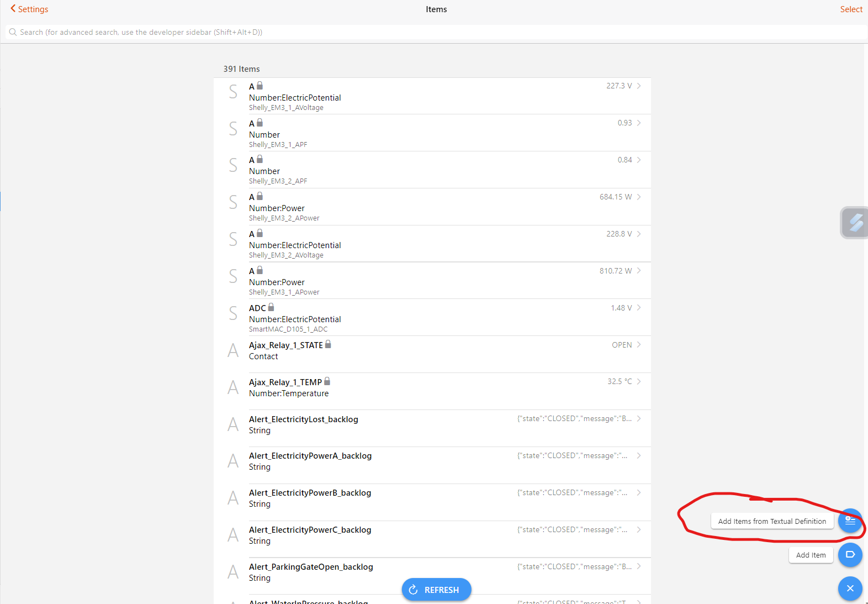
Task: Click the search magnifier icon
Action: (13, 32)
